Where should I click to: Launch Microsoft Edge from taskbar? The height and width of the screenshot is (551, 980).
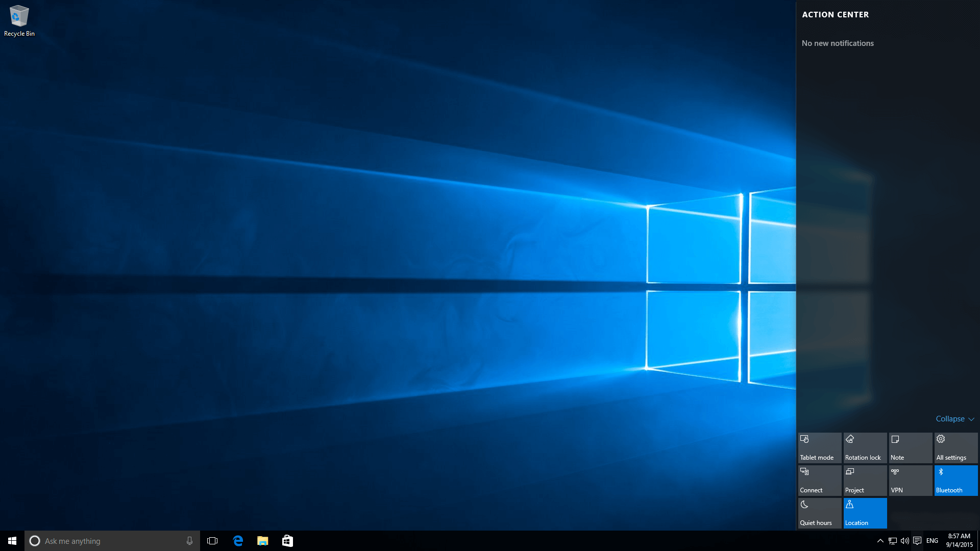tap(238, 541)
